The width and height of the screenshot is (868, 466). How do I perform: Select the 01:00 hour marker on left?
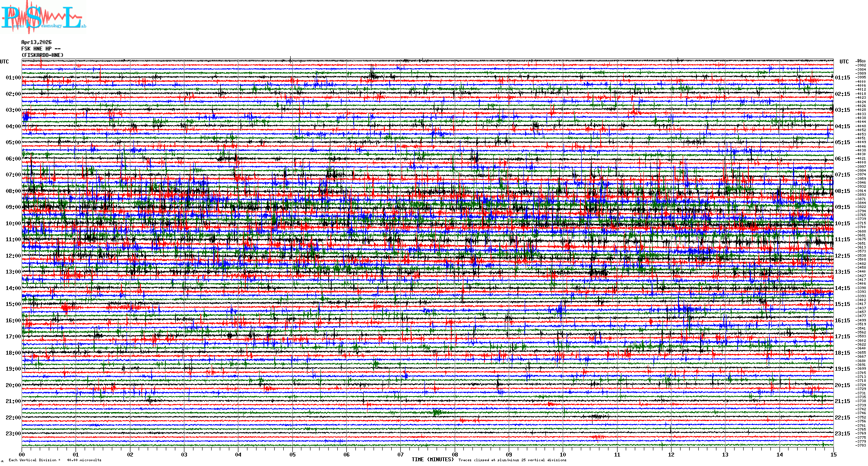13,78
